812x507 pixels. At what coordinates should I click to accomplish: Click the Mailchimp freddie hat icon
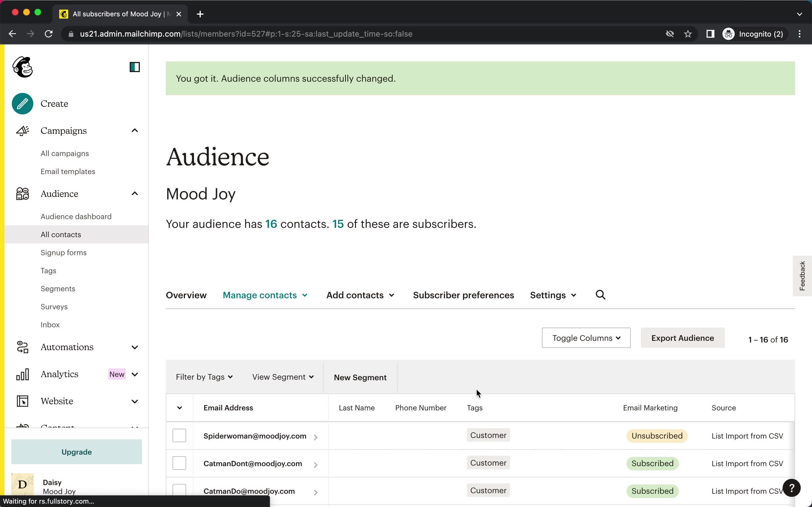tap(23, 66)
